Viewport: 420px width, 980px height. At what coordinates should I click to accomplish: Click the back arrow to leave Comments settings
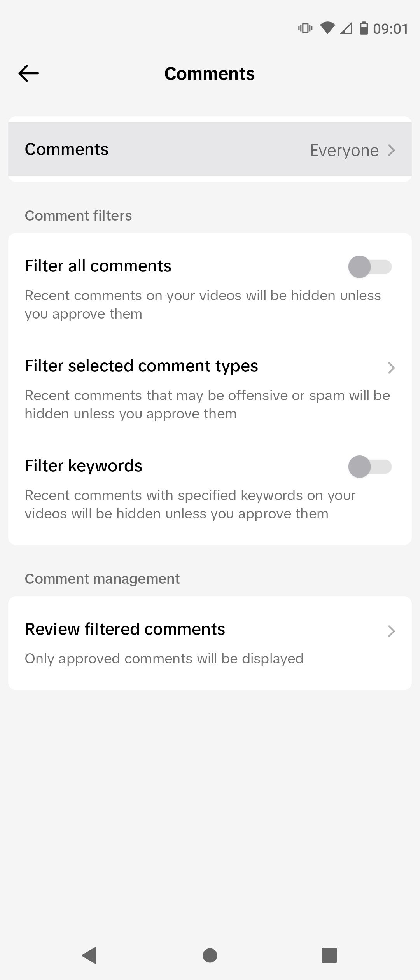pos(28,73)
